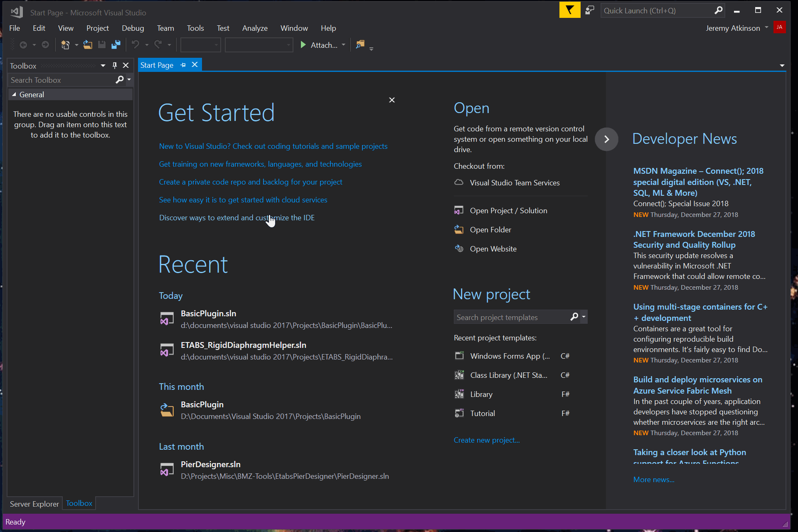Open the Undo history dropdown arrow

(x=147, y=45)
